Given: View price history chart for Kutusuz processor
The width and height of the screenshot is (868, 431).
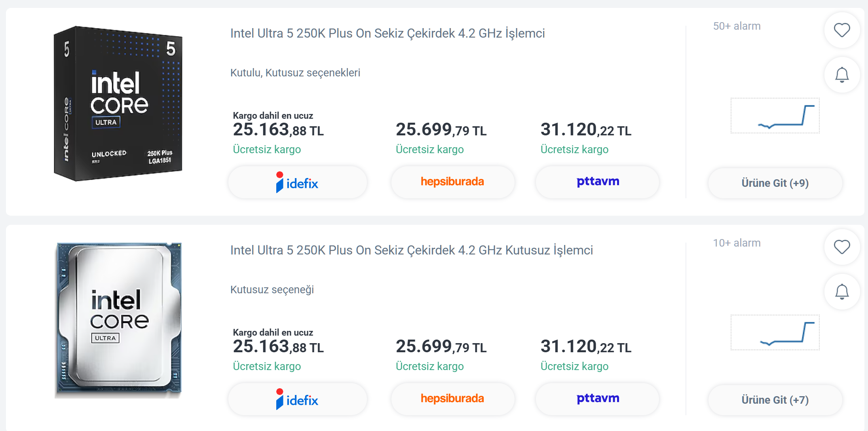Looking at the screenshot, I should click(x=775, y=332).
